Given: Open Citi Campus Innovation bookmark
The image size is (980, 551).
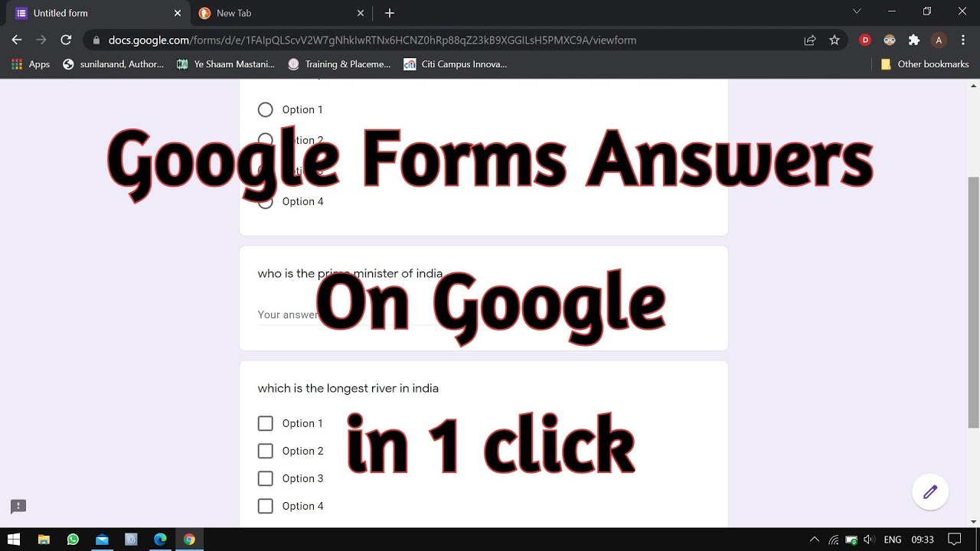Looking at the screenshot, I should [x=456, y=64].
